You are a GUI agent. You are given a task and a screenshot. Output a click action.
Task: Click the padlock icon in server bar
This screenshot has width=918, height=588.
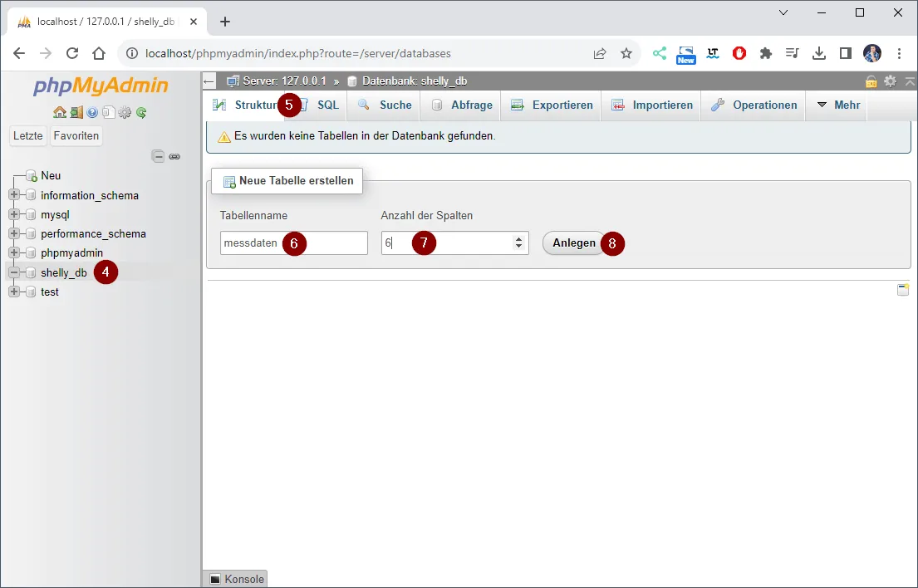coord(871,81)
